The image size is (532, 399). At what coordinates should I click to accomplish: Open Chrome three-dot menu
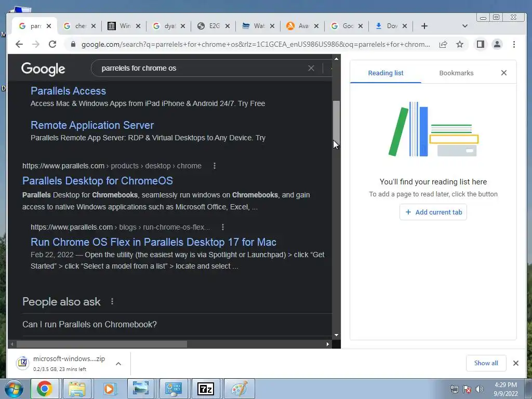tap(514, 44)
